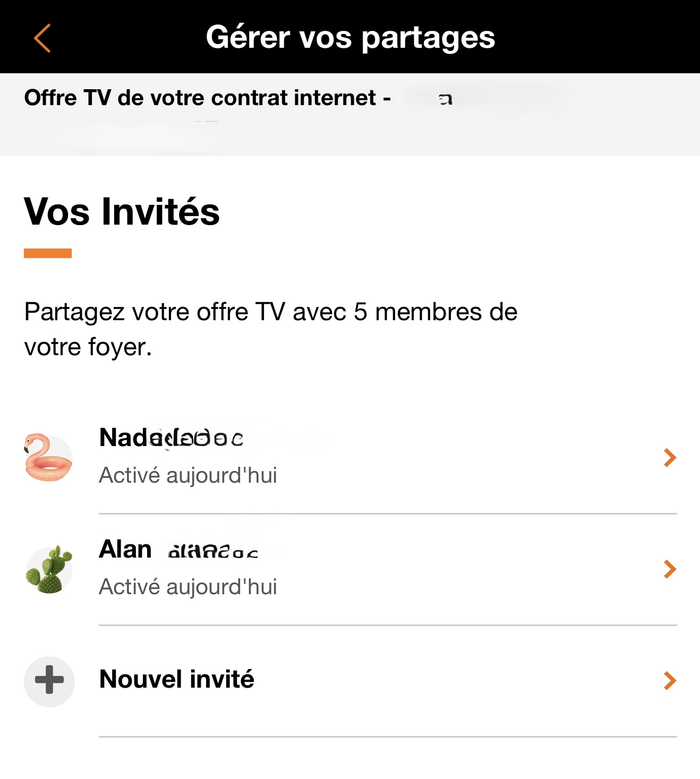The height and width of the screenshot is (779, 700).
Task: Expand Nouvel invité using its chevron
Action: click(x=670, y=681)
